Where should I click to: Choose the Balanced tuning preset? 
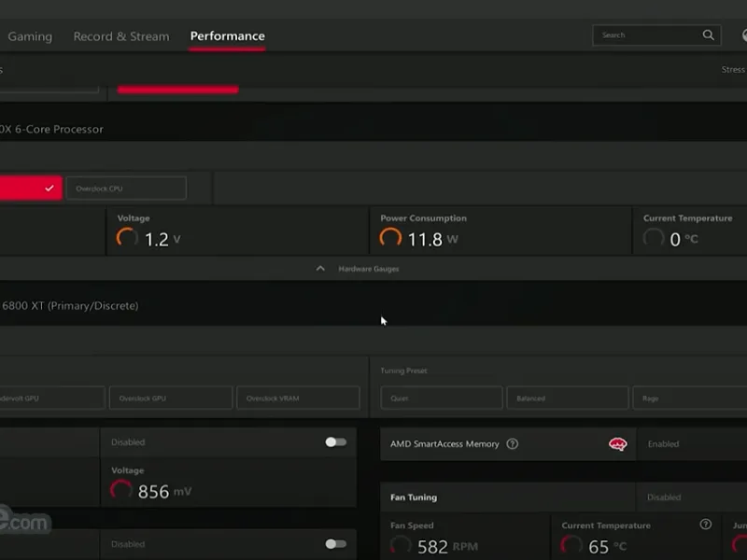click(568, 399)
